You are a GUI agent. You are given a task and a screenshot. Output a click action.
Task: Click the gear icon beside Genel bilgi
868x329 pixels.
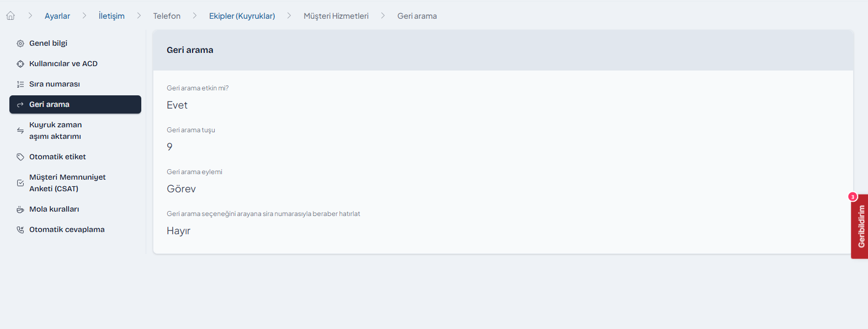click(x=20, y=44)
